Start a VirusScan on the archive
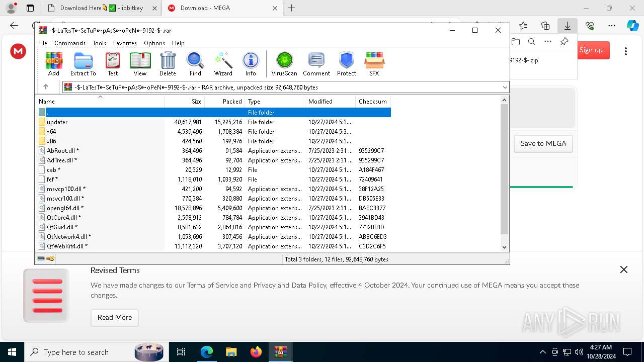 pyautogui.click(x=284, y=64)
